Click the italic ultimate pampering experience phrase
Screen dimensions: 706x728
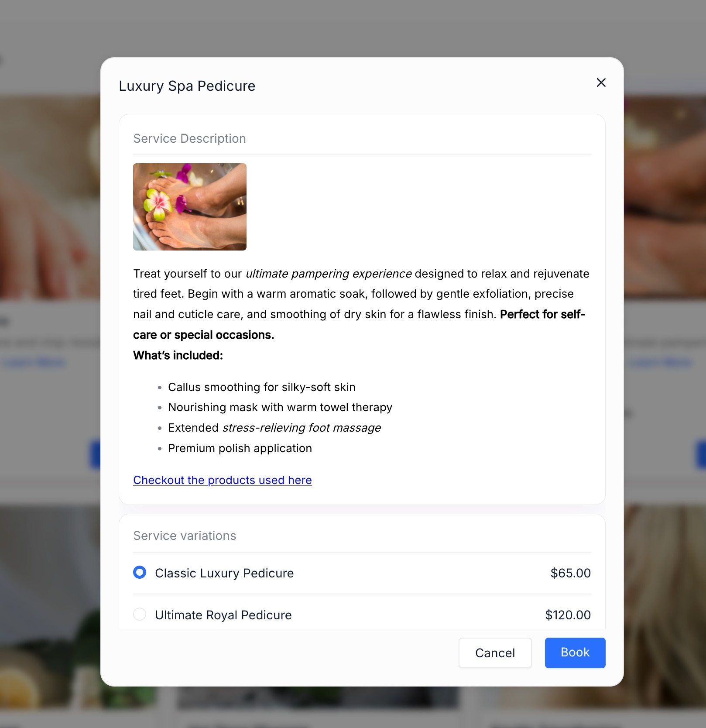point(329,274)
